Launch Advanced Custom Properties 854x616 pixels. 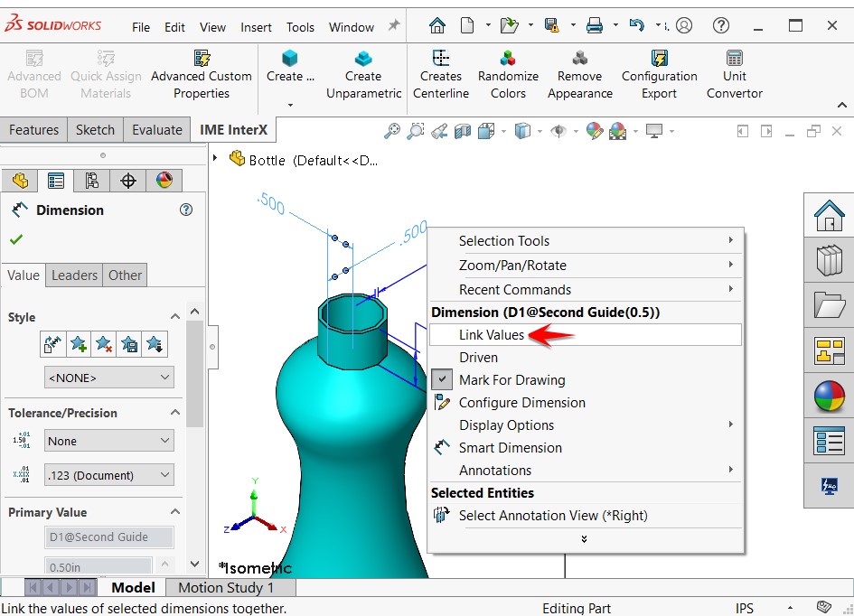tap(202, 75)
